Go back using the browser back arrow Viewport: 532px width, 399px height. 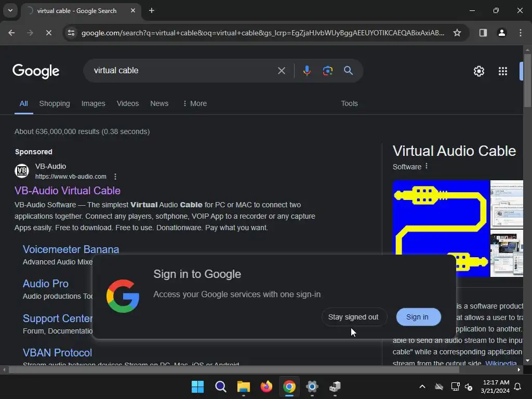tap(11, 33)
